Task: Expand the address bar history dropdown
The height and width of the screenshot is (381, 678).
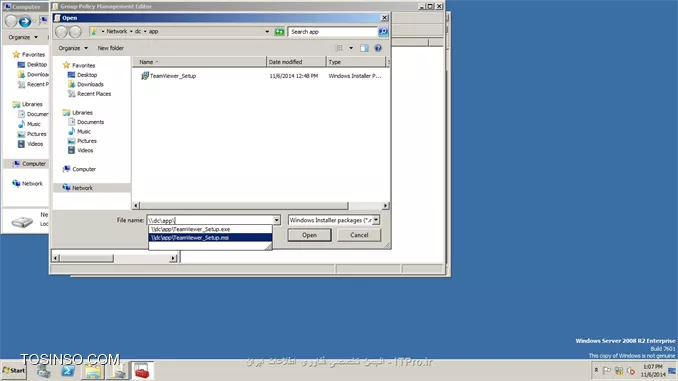Action: point(267,32)
